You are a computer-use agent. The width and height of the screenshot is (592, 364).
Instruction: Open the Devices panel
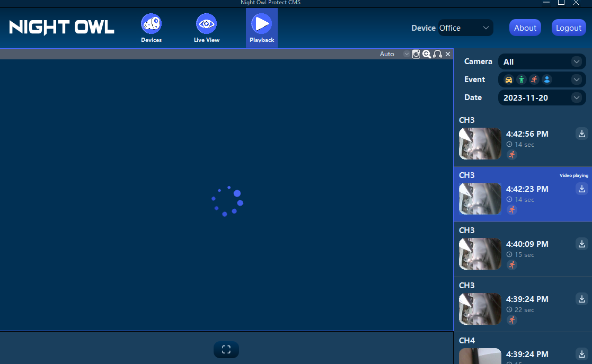click(151, 28)
